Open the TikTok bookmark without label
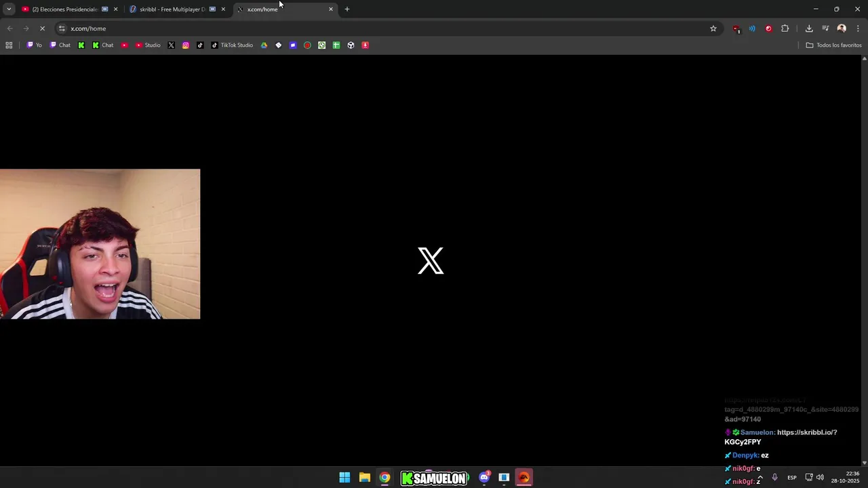This screenshot has height=488, width=868. tap(200, 45)
